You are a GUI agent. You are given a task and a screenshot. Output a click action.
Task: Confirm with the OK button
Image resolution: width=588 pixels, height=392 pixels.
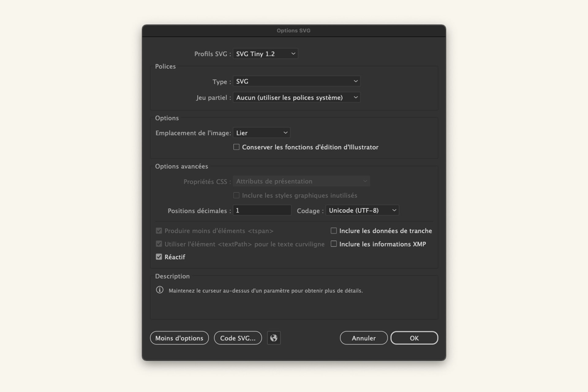(x=414, y=338)
